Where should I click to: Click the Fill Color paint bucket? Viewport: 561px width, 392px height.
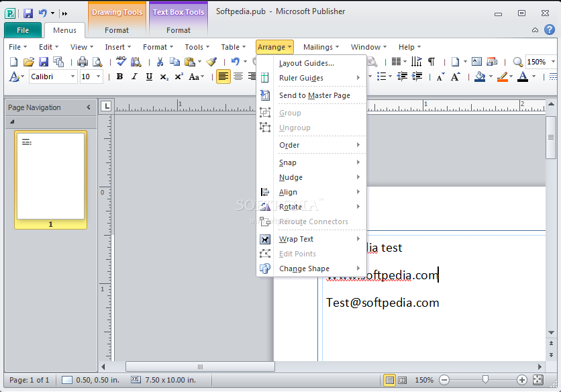click(480, 77)
